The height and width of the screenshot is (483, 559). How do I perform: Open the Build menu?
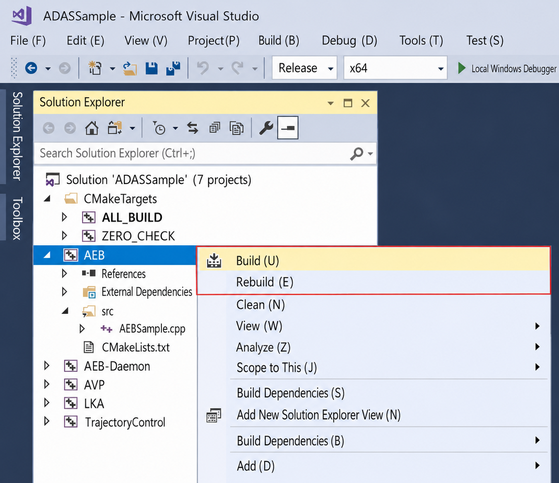pyautogui.click(x=279, y=41)
